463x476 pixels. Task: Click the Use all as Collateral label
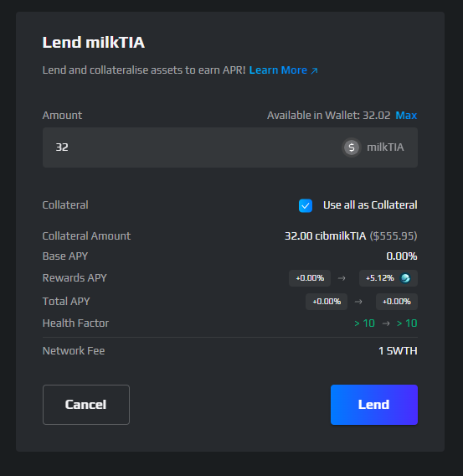[370, 205]
